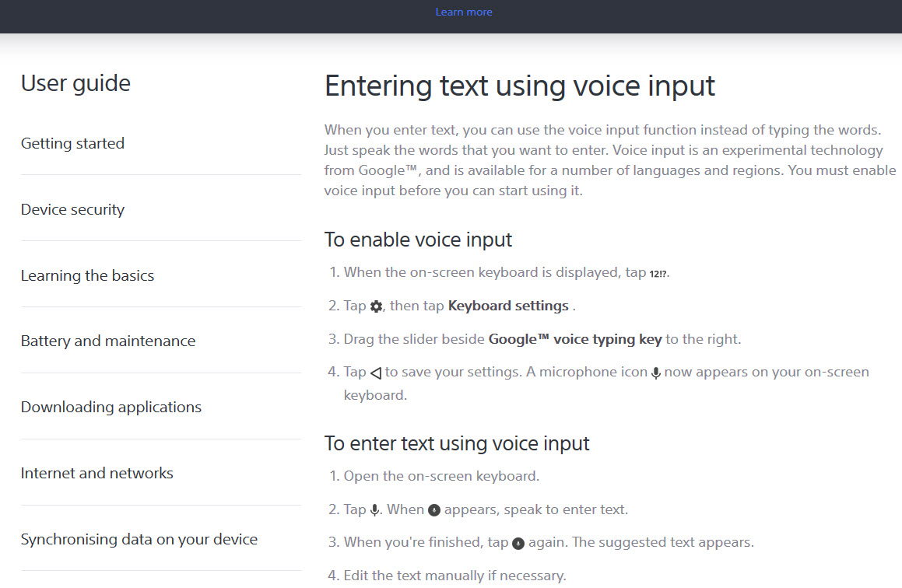Open the Getting started section

(x=72, y=143)
